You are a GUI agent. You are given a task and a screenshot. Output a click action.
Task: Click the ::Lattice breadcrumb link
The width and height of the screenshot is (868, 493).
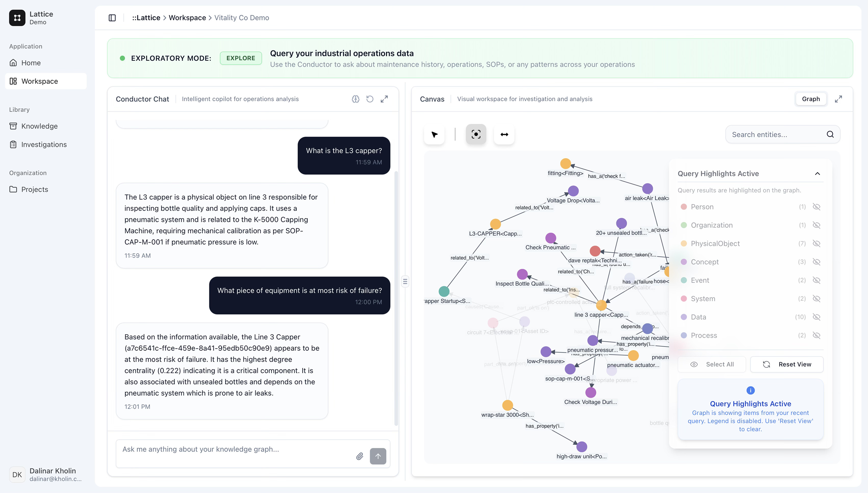pyautogui.click(x=146, y=18)
